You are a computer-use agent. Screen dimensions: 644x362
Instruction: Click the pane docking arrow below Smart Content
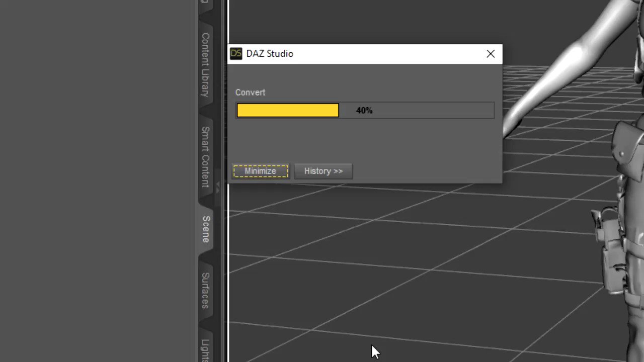[217, 189]
